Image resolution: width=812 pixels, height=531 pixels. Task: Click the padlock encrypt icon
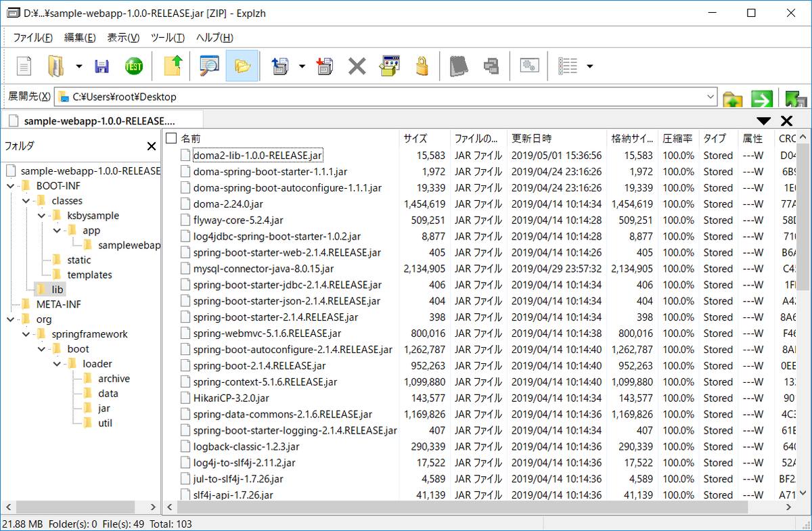[422, 66]
